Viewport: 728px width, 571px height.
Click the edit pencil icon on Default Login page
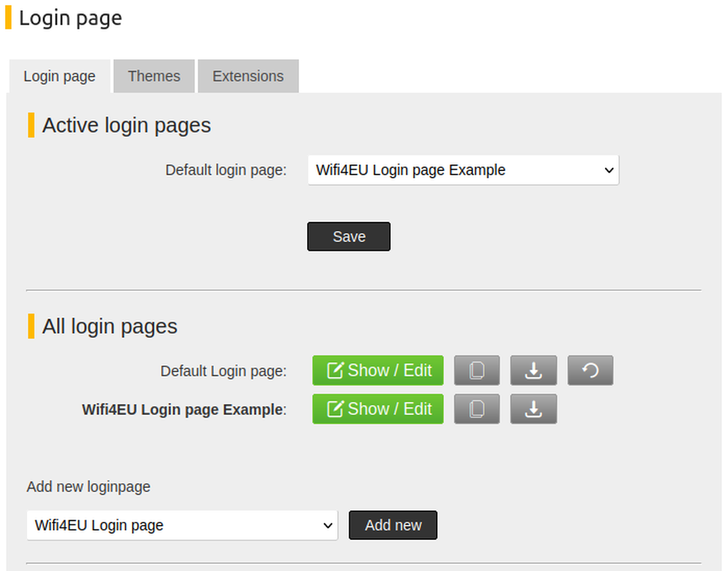coord(335,370)
